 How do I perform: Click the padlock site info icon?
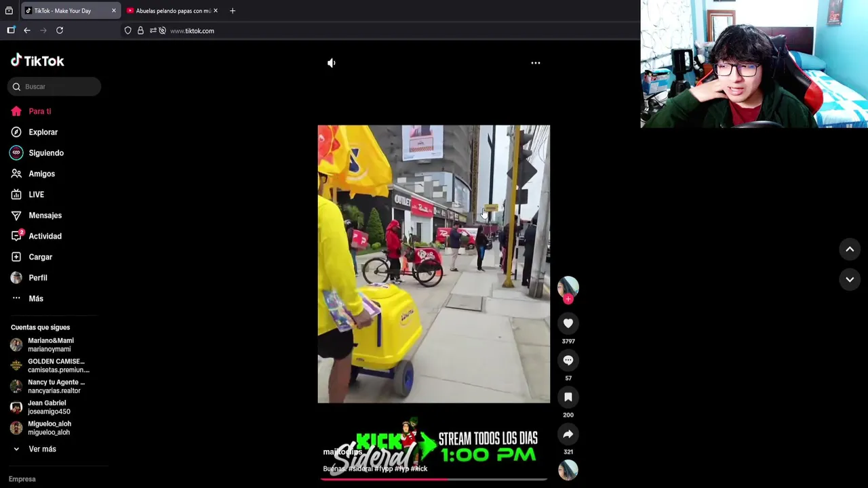pyautogui.click(x=140, y=30)
